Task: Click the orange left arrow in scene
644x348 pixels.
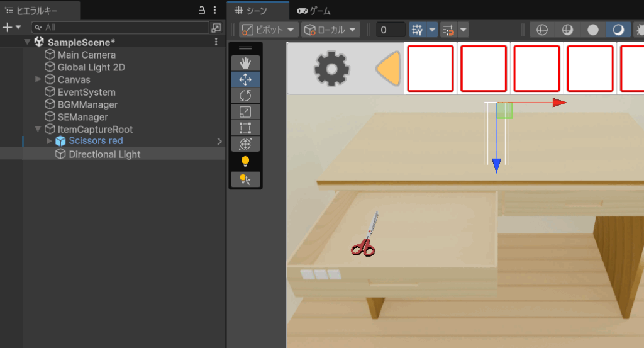Action: coord(388,69)
